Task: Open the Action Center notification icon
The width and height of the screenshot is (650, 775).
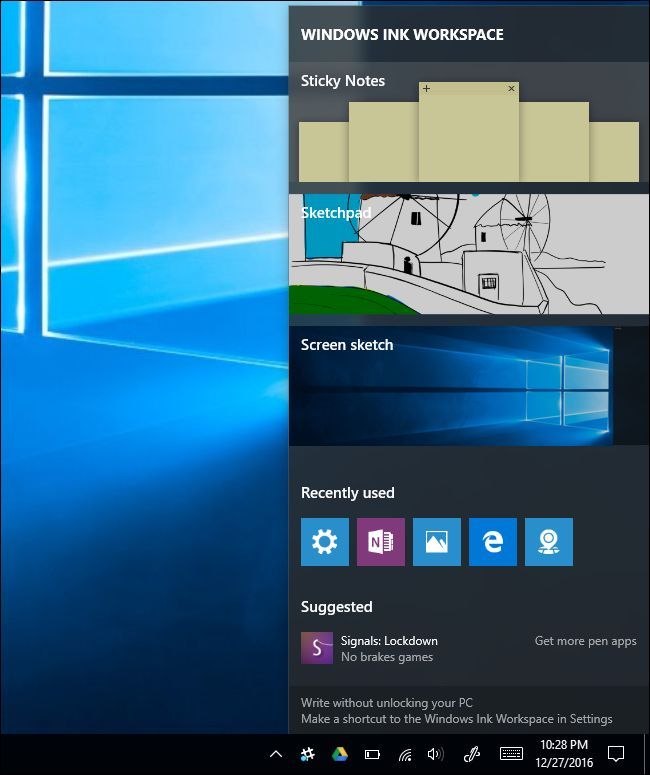Action: click(615, 754)
